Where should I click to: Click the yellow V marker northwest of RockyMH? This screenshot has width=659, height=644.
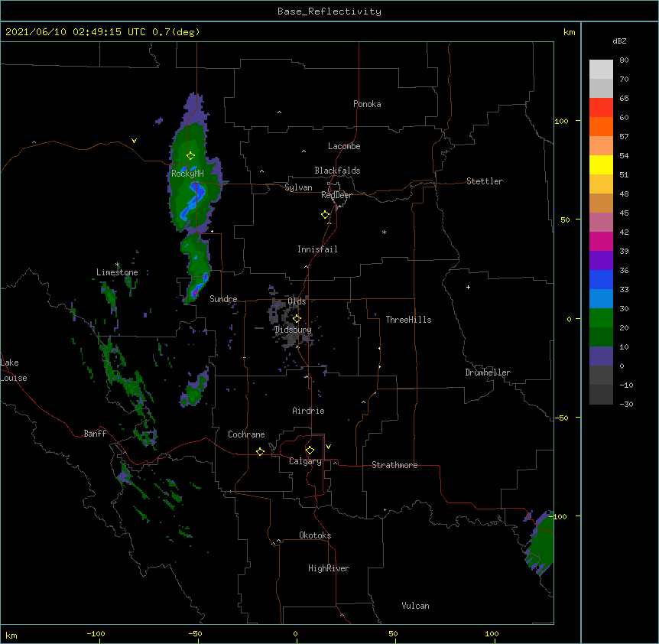coord(134,141)
